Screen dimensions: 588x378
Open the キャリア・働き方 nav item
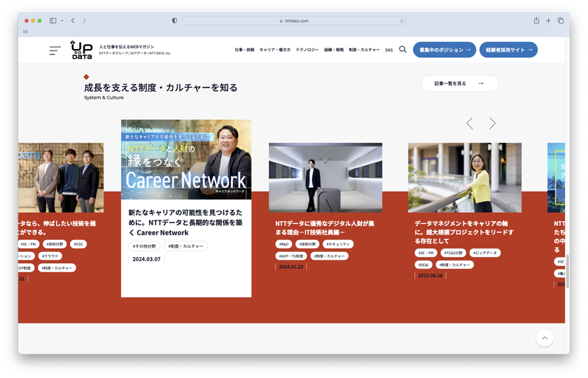coord(275,50)
